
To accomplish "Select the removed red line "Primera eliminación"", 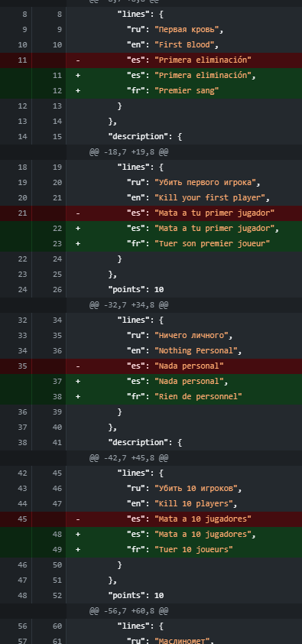I will [151, 60].
